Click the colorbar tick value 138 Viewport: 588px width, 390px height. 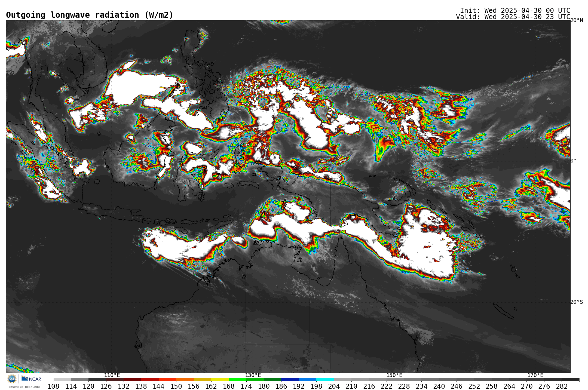coord(141,386)
